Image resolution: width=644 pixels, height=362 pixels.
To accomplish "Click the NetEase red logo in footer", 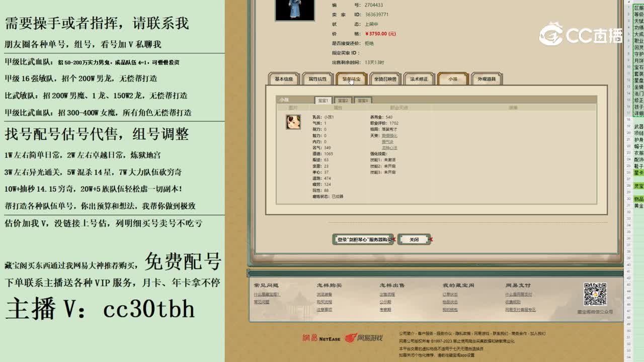I will pyautogui.click(x=321, y=338).
